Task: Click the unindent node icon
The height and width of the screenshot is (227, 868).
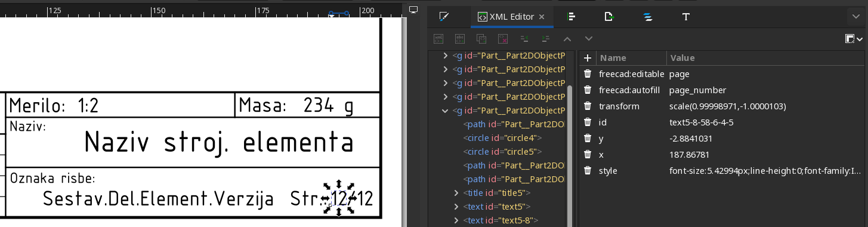Action: click(524, 39)
